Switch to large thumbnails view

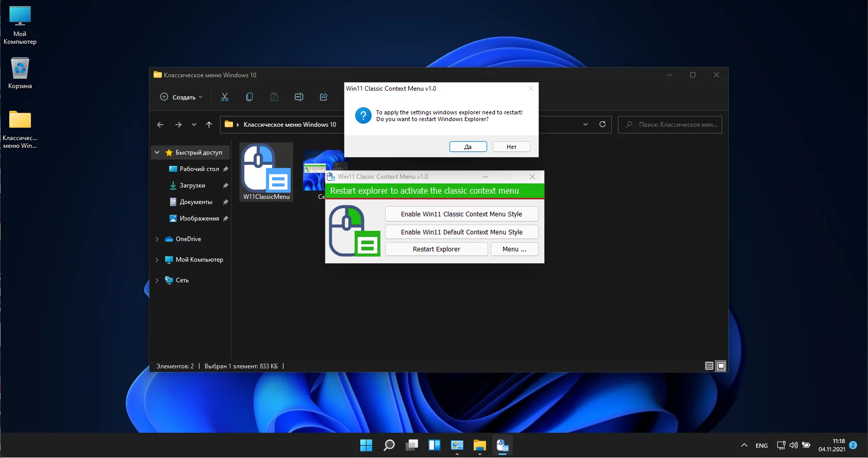click(721, 366)
